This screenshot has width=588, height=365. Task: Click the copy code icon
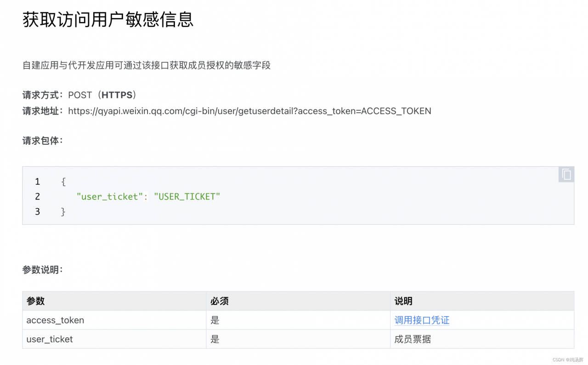(566, 174)
